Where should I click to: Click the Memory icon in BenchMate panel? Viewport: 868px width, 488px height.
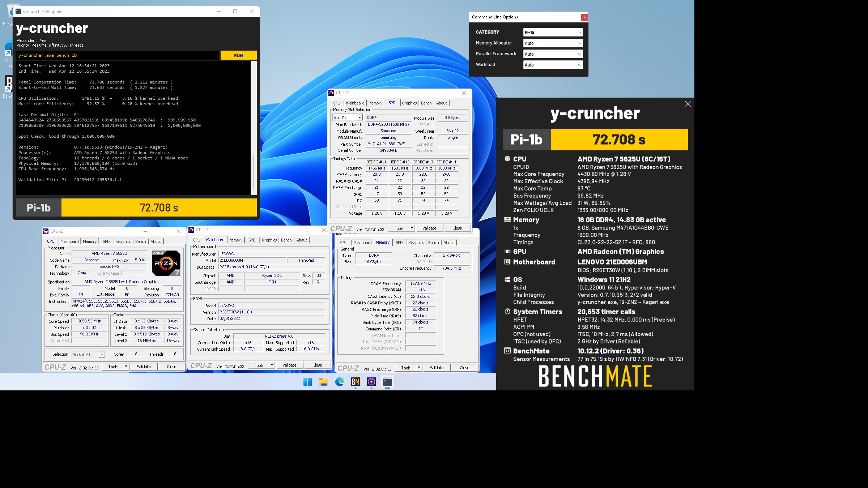click(507, 219)
